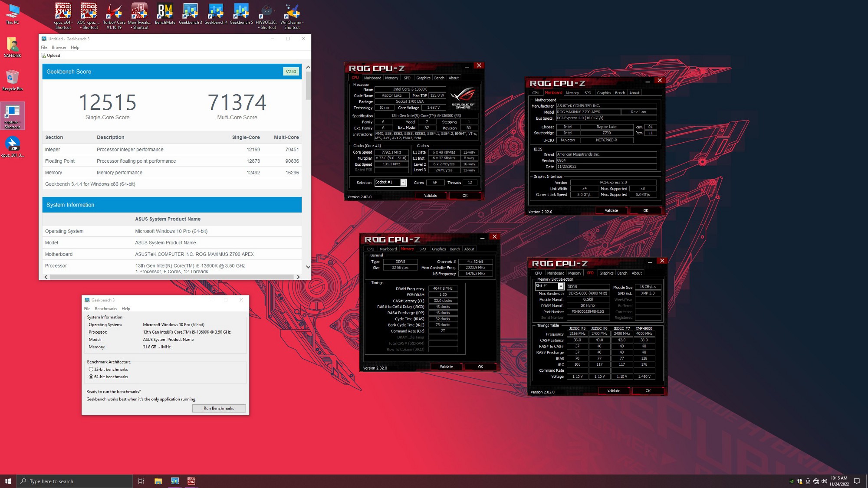Open the This PC desktop icon

pyautogui.click(x=12, y=13)
